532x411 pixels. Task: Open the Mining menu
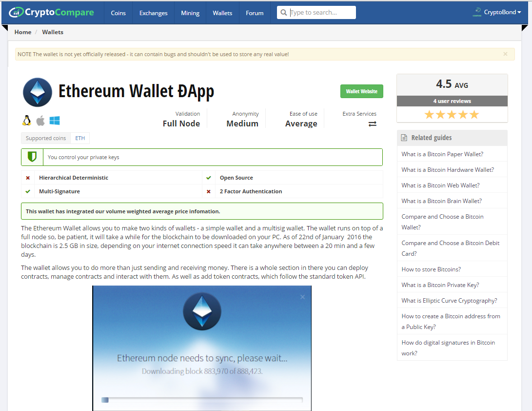(190, 13)
